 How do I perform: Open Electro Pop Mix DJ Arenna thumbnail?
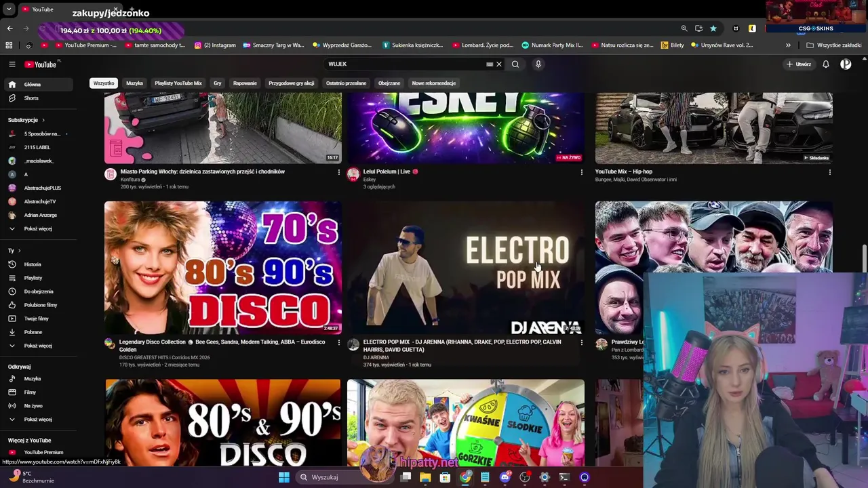tap(465, 268)
